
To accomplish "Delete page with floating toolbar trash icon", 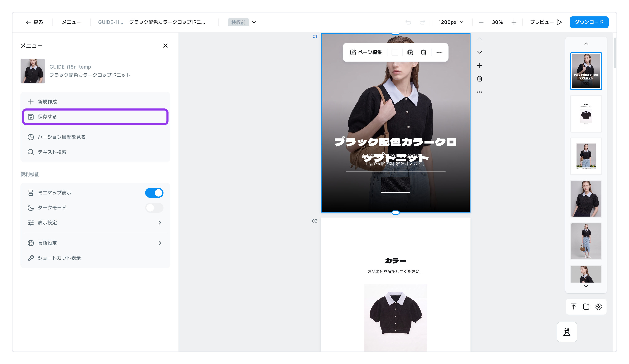I will 423,52.
